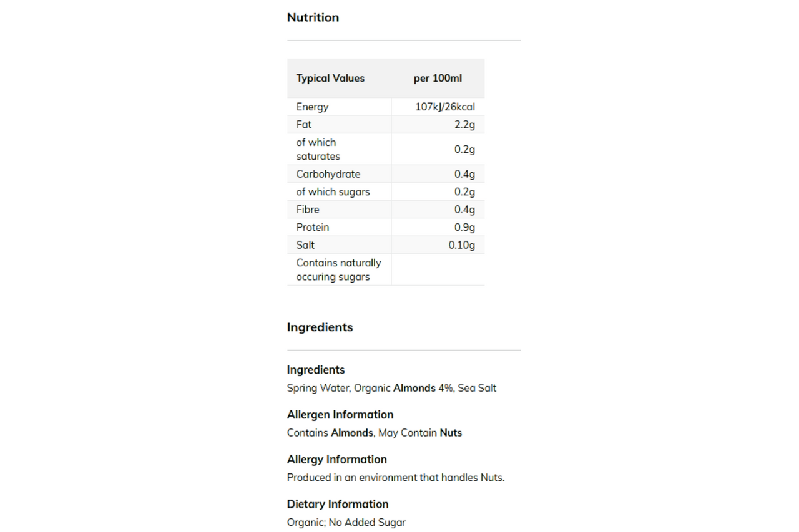The height and width of the screenshot is (532, 799).
Task: Click the Contains naturally occuring sugars note
Action: (x=338, y=270)
